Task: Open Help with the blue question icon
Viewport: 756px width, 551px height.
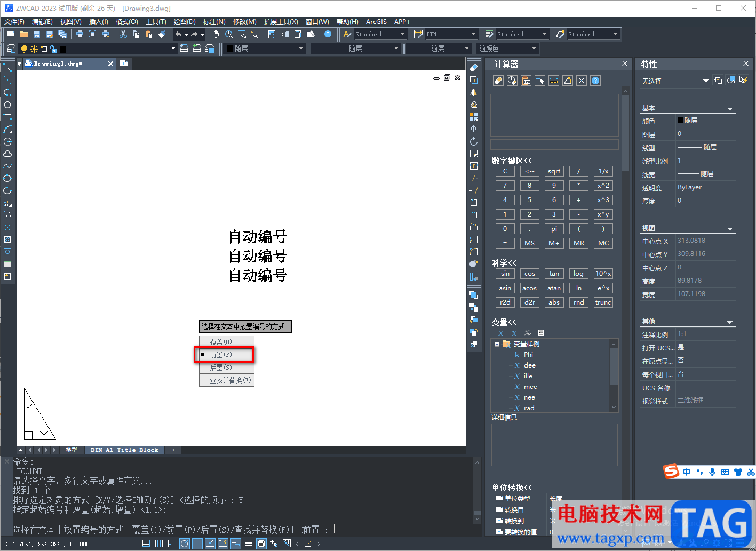Action: tap(328, 34)
